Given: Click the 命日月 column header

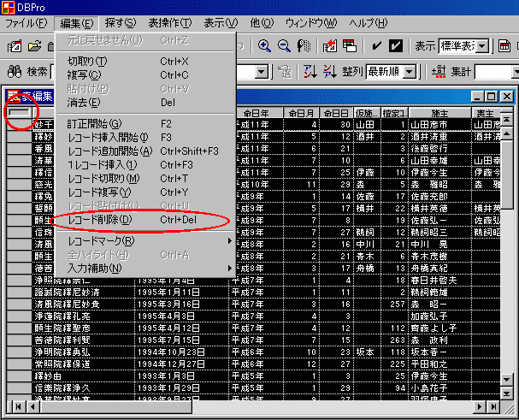Looking at the screenshot, I should (301, 113).
